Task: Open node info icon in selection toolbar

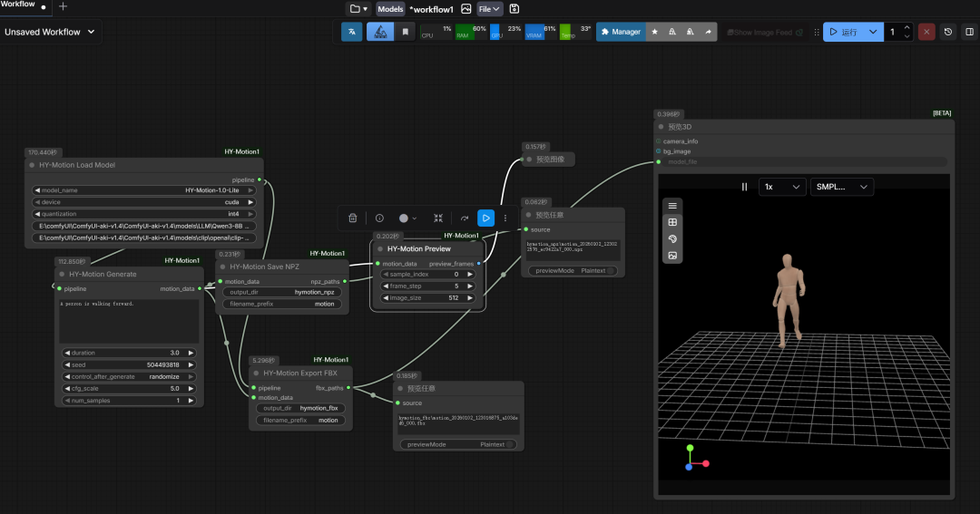Action: (x=379, y=218)
